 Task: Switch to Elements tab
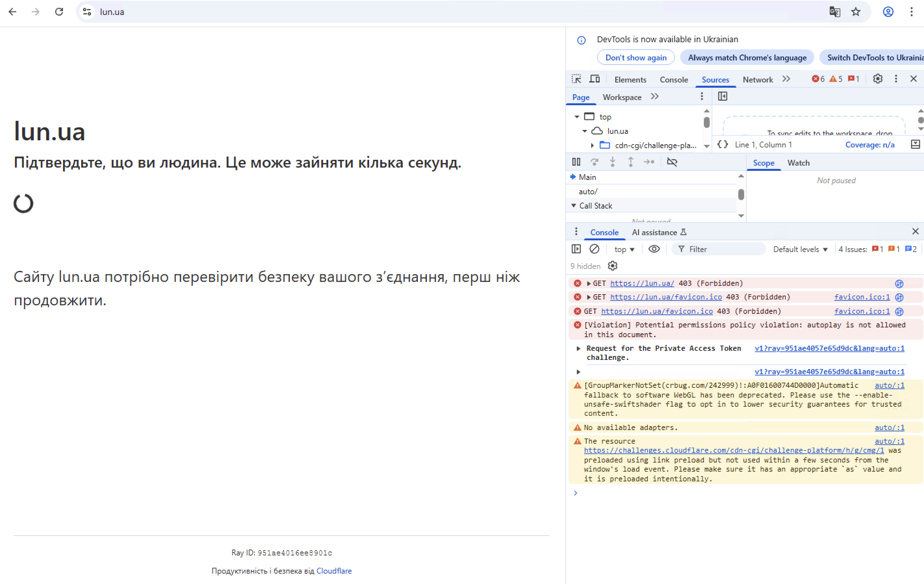click(630, 80)
